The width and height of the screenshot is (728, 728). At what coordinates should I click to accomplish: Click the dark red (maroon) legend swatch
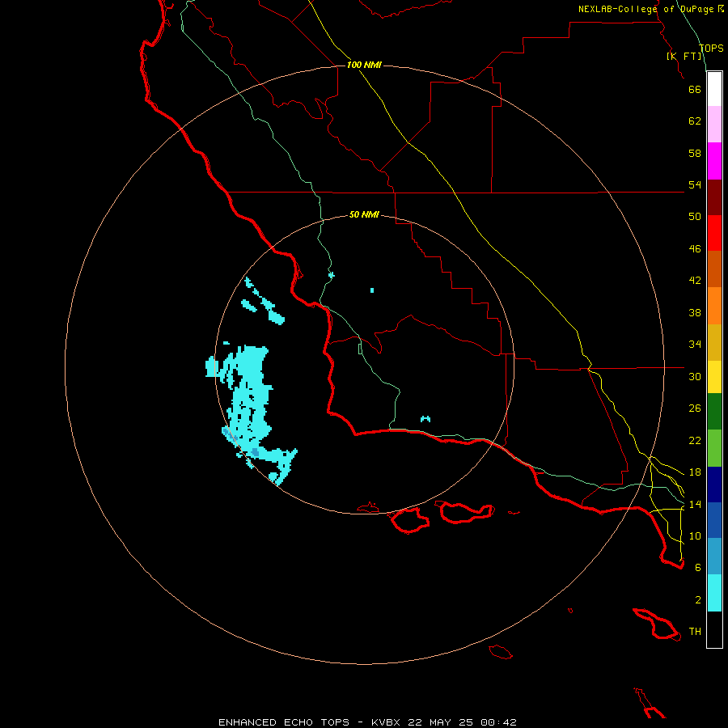tap(714, 197)
